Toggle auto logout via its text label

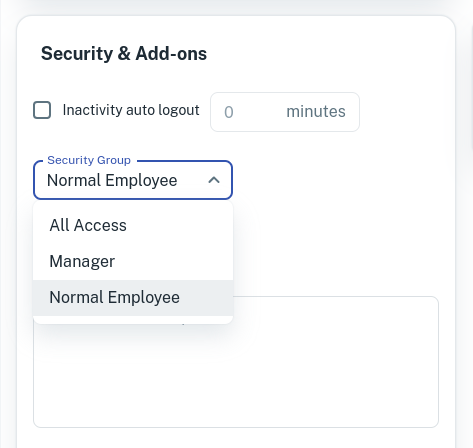[x=131, y=110]
